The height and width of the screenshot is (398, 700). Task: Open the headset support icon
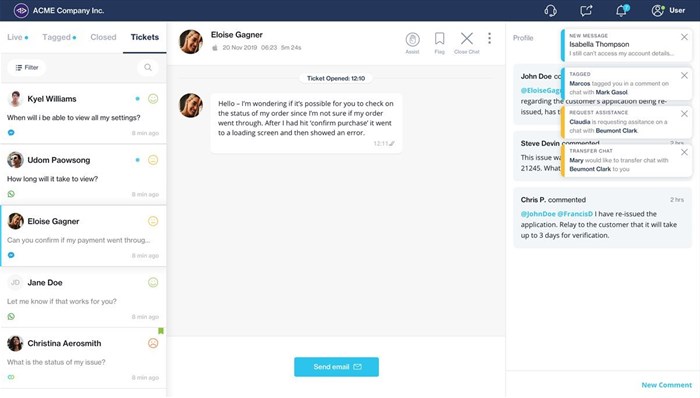[x=550, y=10]
